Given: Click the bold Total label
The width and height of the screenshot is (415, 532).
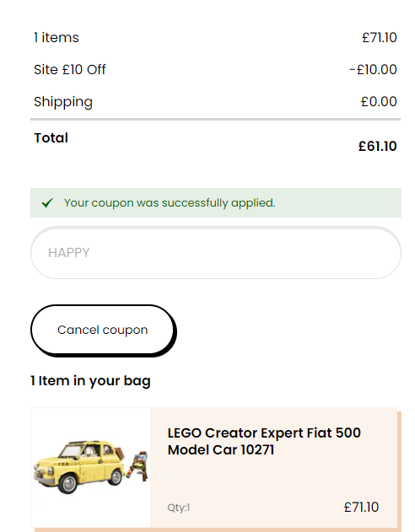Looking at the screenshot, I should click(51, 137).
